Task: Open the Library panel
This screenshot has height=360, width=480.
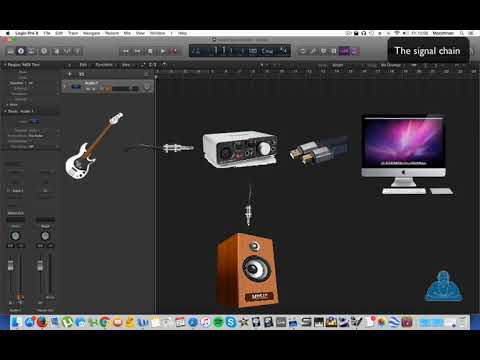Action: 11,51
